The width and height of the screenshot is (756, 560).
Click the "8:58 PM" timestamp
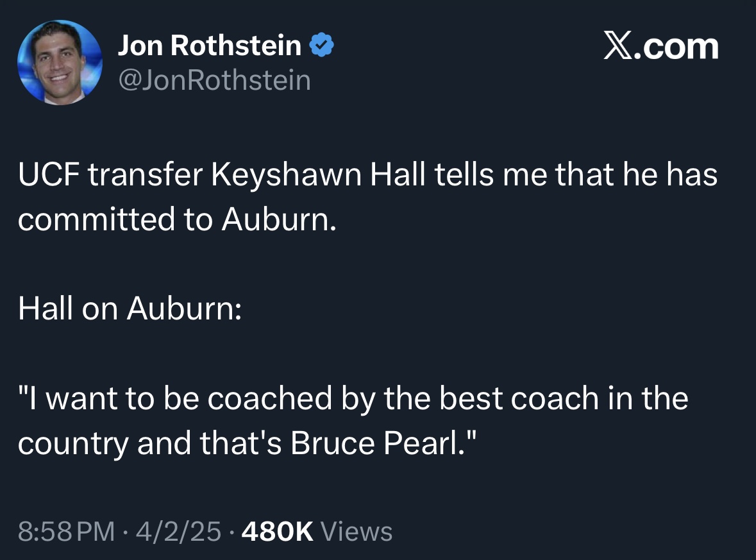pos(67,532)
